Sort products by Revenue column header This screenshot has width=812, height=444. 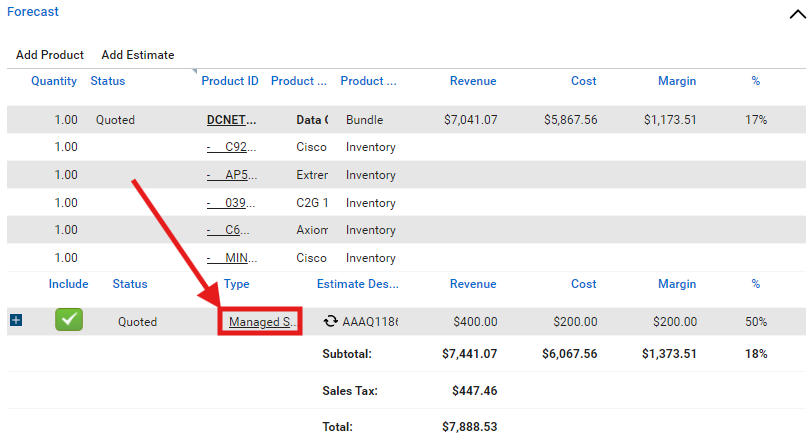473,81
